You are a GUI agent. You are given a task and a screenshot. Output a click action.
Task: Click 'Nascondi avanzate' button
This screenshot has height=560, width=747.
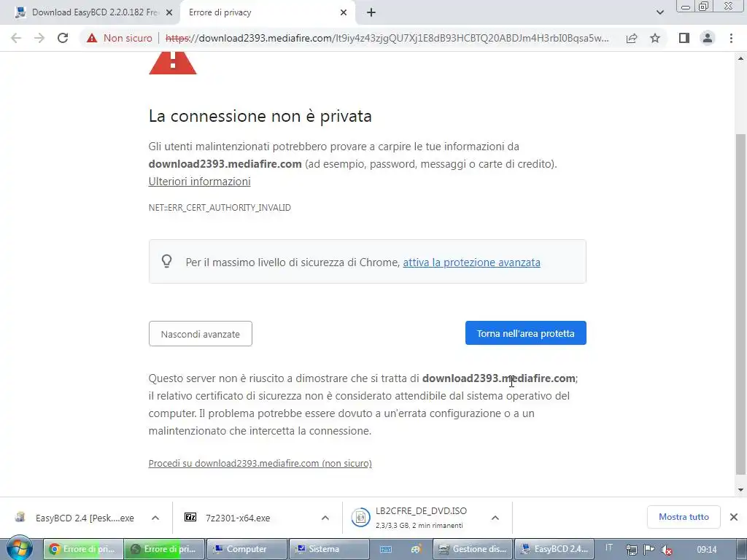tap(200, 334)
